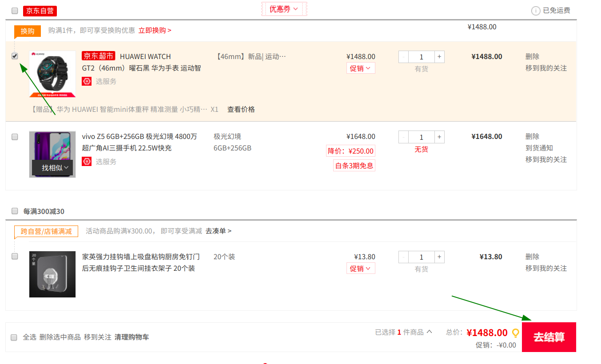601x364 pixels.
Task: Click the 换购 orange tag
Action: pos(28,31)
